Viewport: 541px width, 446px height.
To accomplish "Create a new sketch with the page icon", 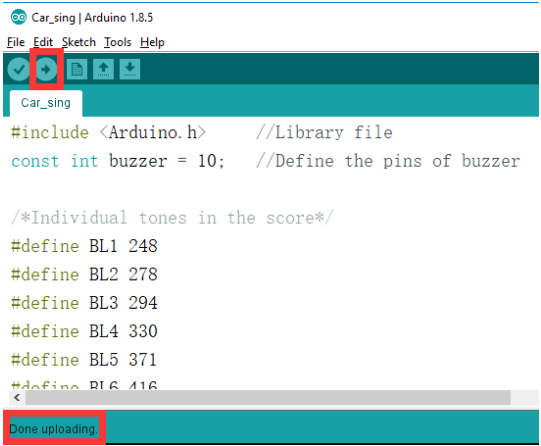I will [77, 69].
